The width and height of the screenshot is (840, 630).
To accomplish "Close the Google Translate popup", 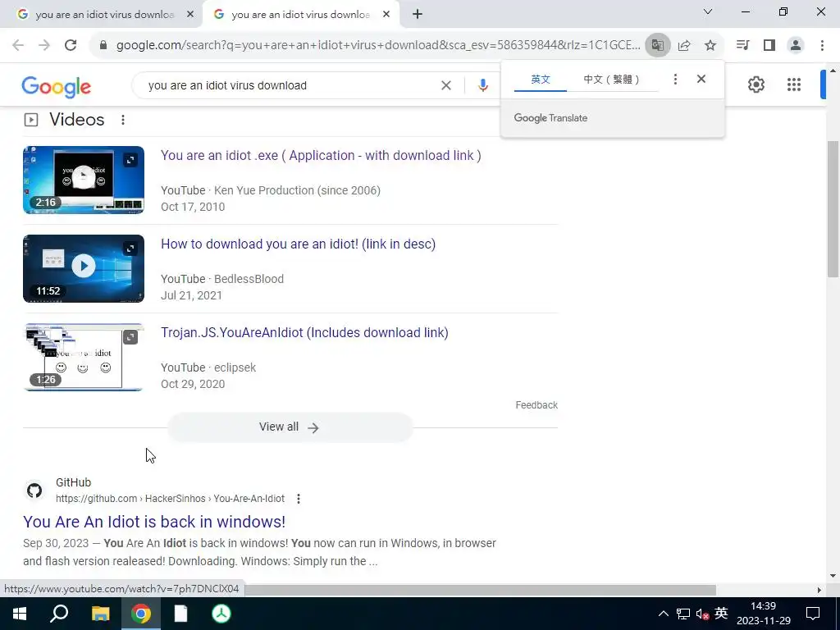I will pyautogui.click(x=701, y=79).
